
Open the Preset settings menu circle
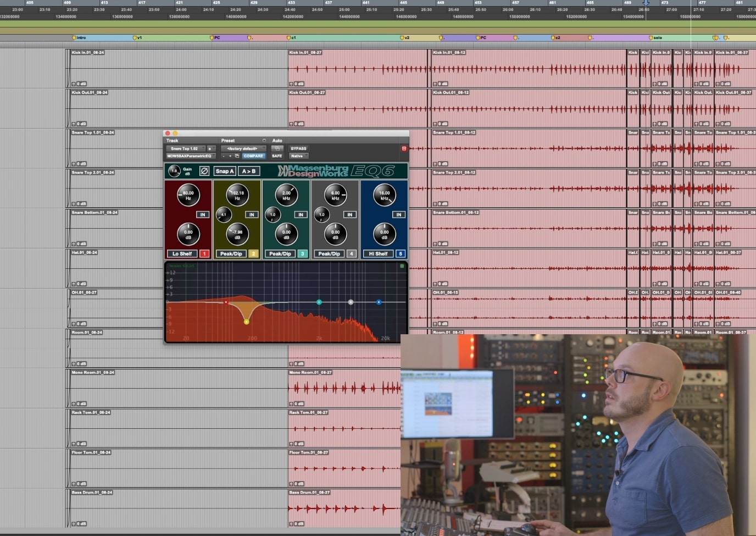[264, 141]
